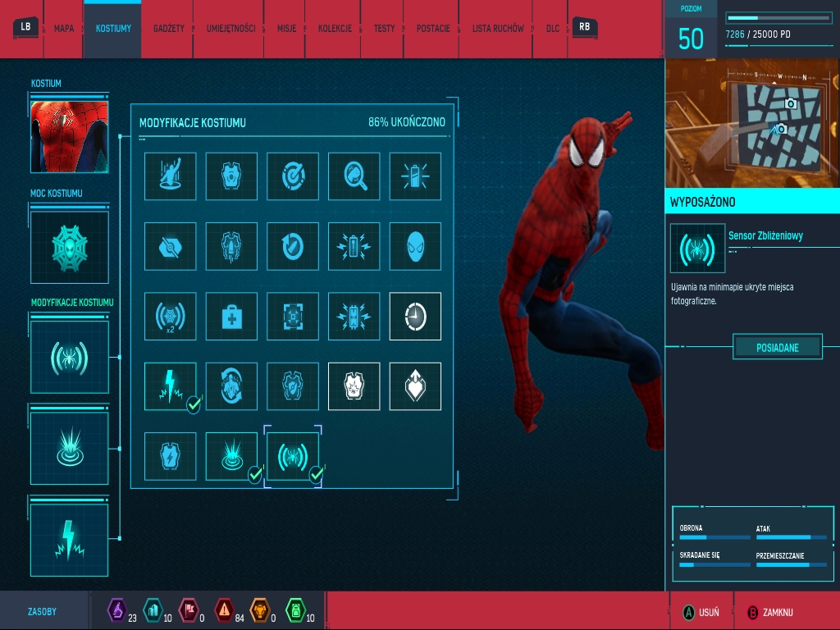
Task: Click the minimap preview with camera markers
Action: point(752,123)
